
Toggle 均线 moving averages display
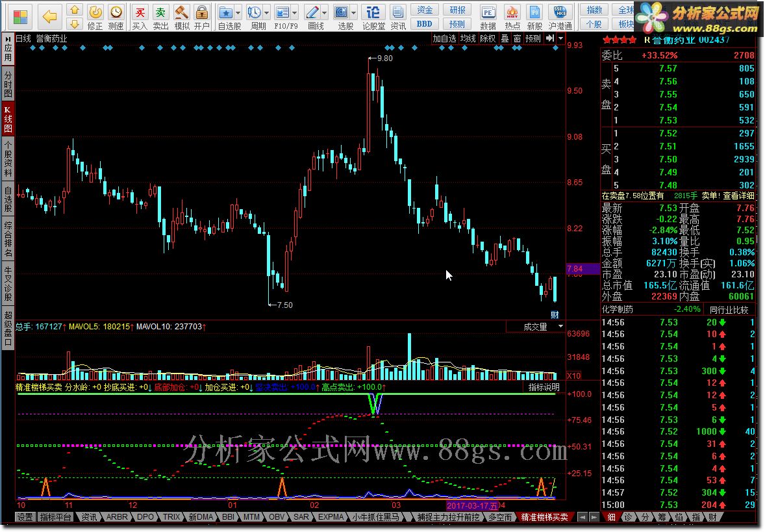pos(468,38)
